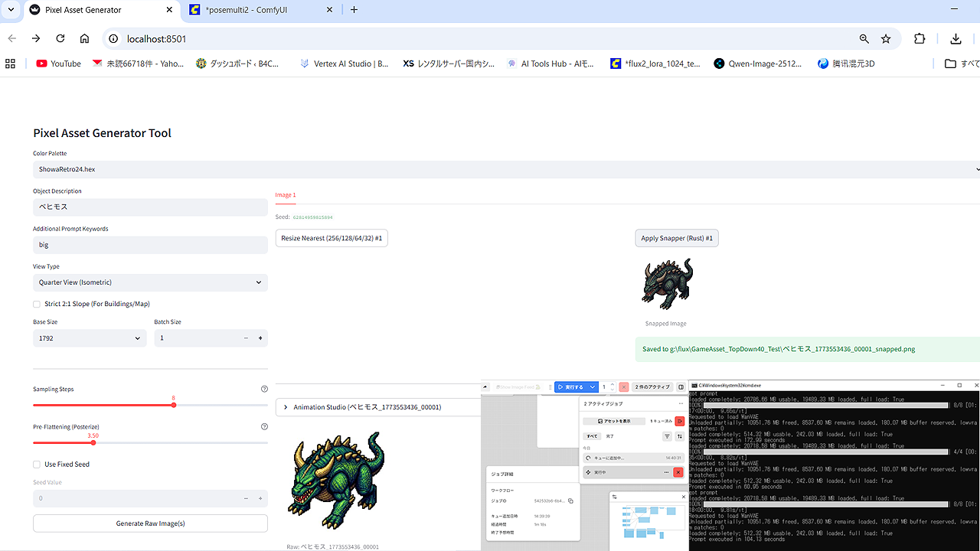Cancel the running job with red X

point(678,472)
